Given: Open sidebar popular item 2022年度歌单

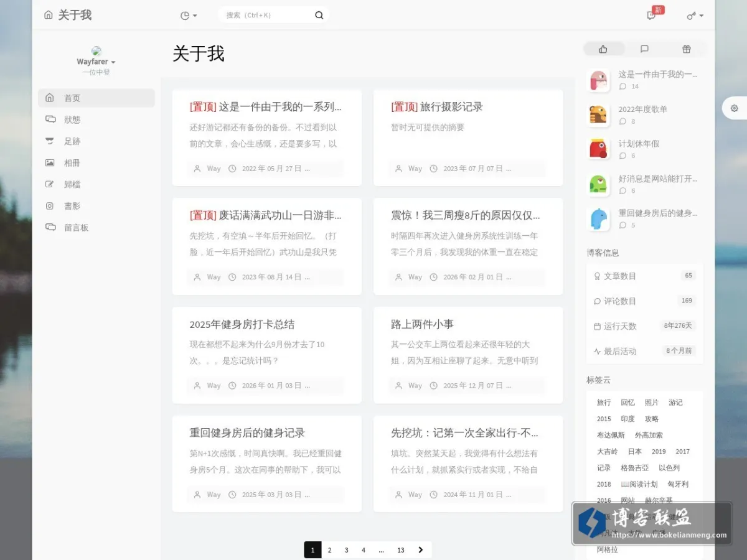Looking at the screenshot, I should click(643, 110).
